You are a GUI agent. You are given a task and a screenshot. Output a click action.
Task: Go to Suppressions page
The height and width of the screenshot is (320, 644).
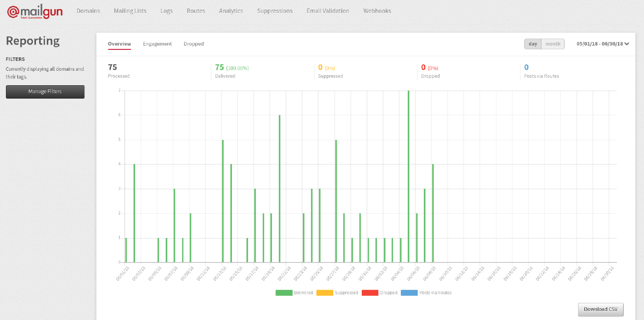pyautogui.click(x=275, y=11)
